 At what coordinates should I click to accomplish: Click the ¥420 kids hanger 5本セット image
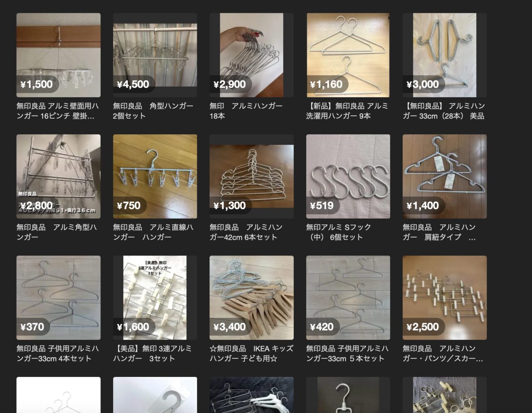(x=348, y=298)
